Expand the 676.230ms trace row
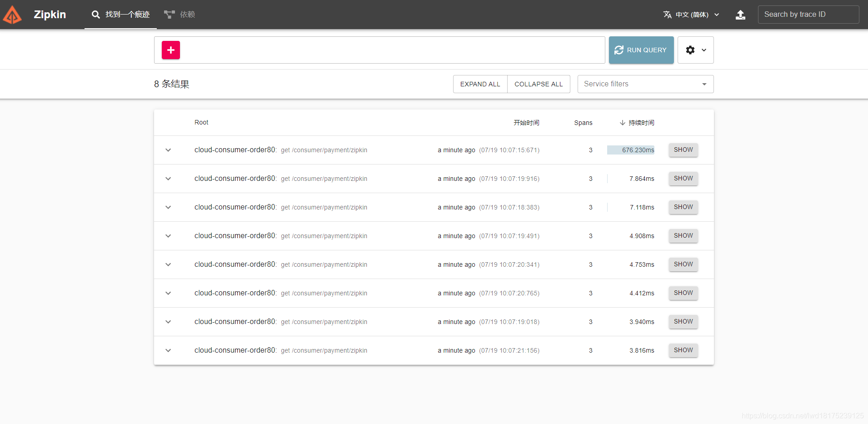 [168, 150]
